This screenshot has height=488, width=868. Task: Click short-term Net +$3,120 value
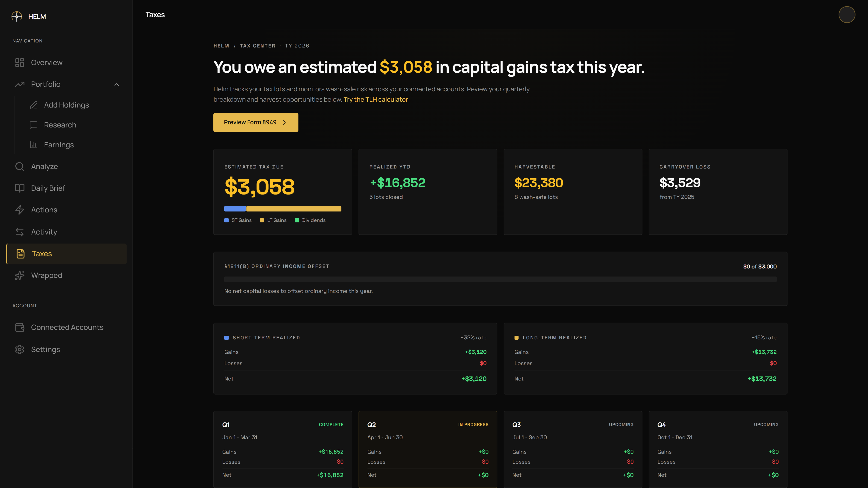point(474,379)
